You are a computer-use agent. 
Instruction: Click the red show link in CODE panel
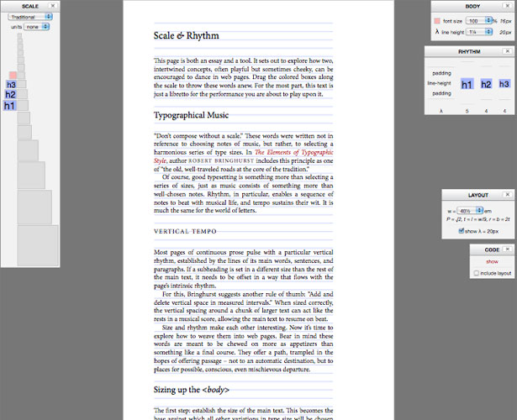click(x=492, y=261)
